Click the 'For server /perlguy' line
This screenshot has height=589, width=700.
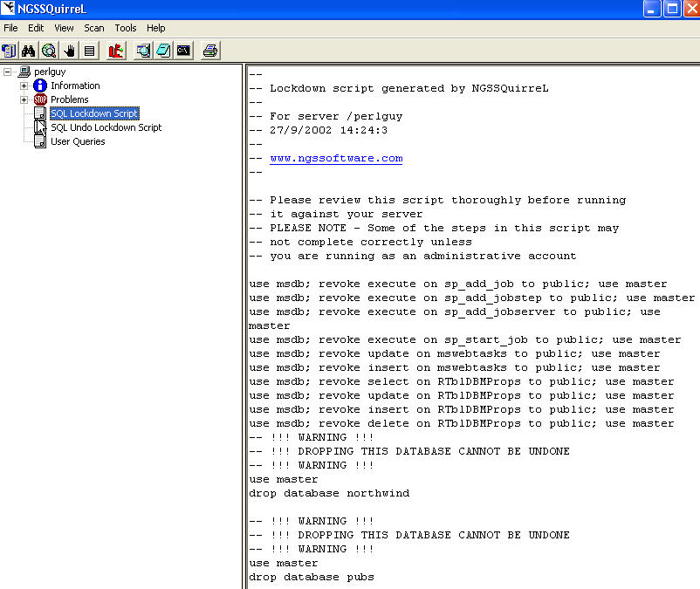326,116
